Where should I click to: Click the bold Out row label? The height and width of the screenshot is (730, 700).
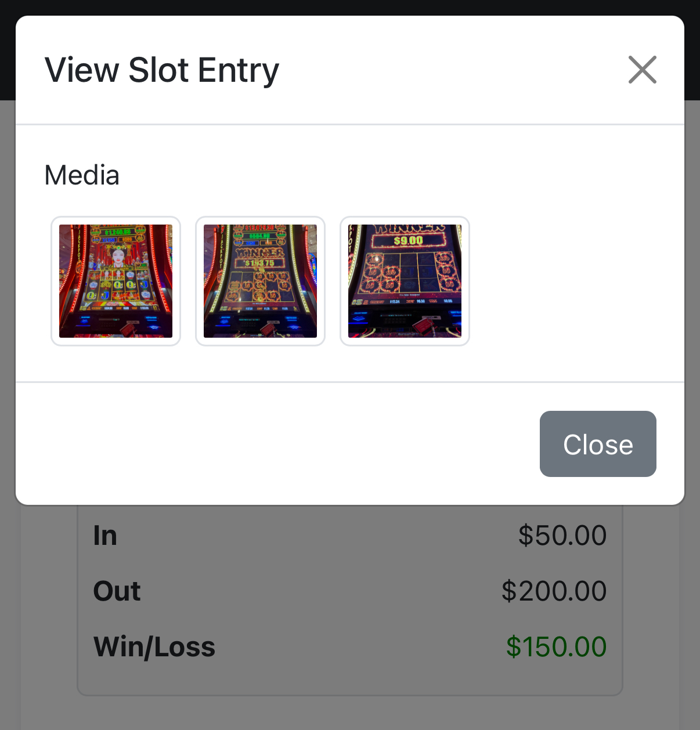[x=117, y=591]
